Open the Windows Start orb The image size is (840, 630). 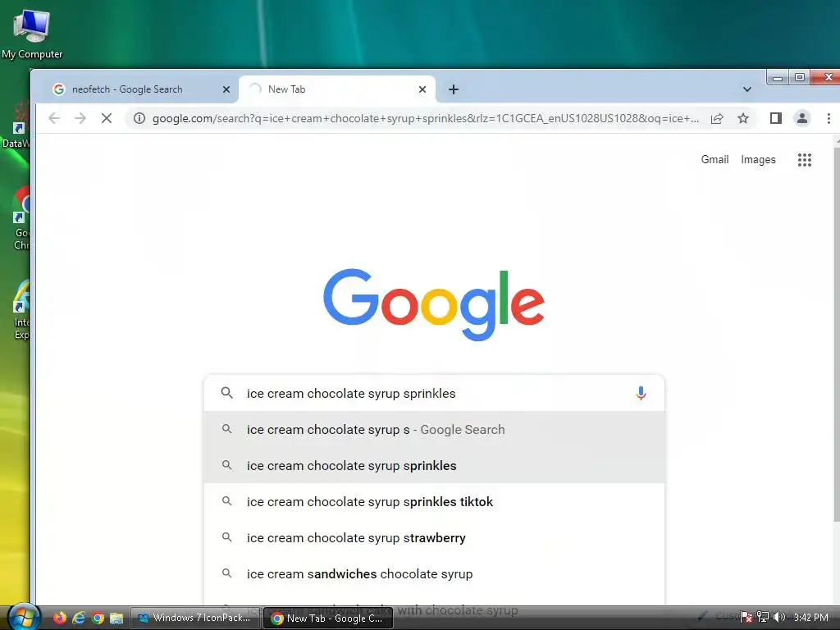[23, 617]
